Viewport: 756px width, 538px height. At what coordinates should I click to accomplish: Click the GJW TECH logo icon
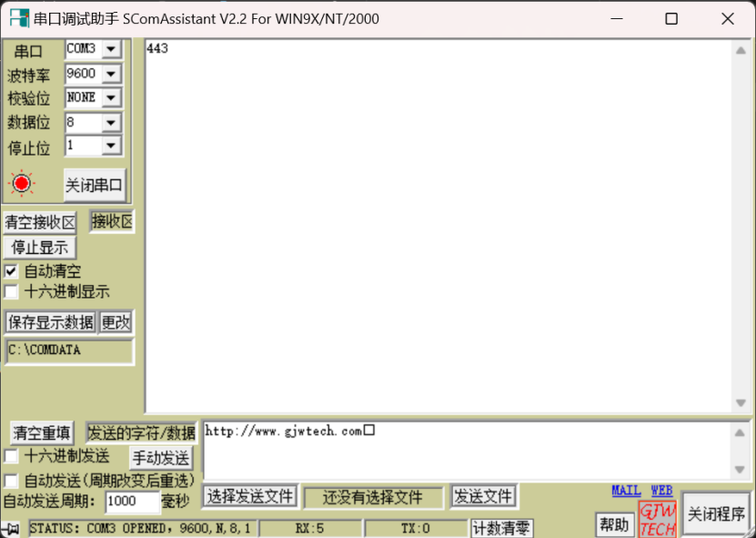[x=657, y=520]
